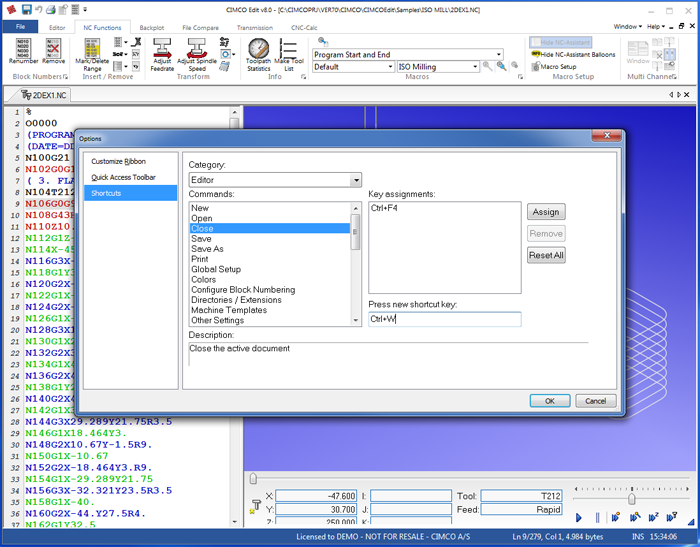Image resolution: width=700 pixels, height=547 pixels.
Task: Click the Adjust Spindle Speed icon
Action: pos(197,48)
